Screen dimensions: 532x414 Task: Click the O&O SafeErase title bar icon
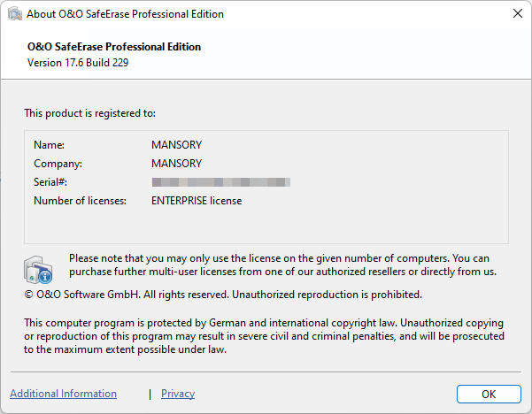(14, 14)
